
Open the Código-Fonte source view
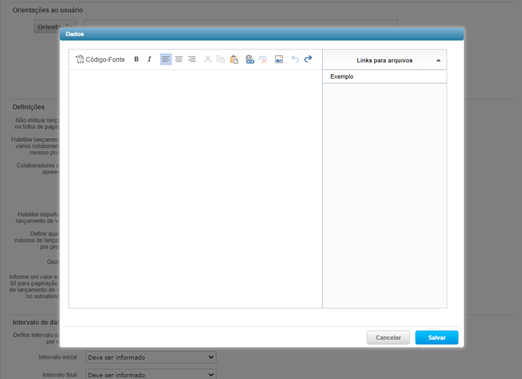100,59
